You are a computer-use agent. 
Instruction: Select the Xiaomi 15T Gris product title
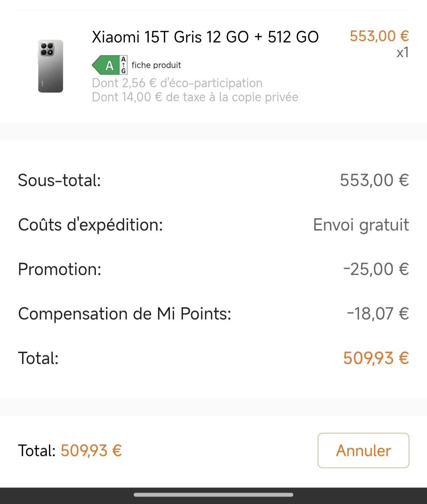click(205, 37)
